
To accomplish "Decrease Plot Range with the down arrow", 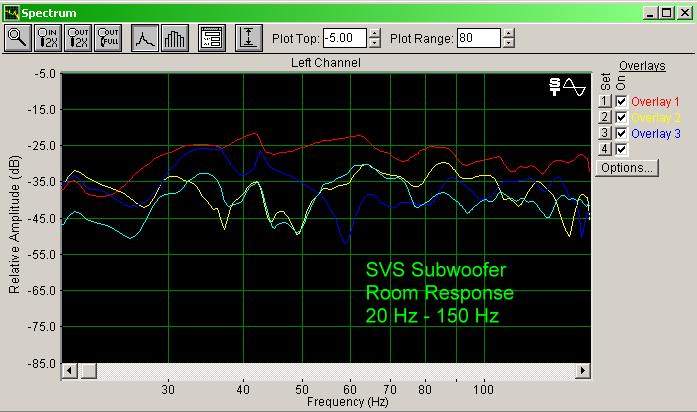I will [509, 44].
